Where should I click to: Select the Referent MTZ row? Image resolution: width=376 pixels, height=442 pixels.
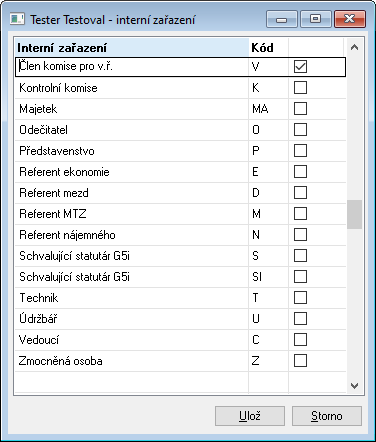point(180,214)
